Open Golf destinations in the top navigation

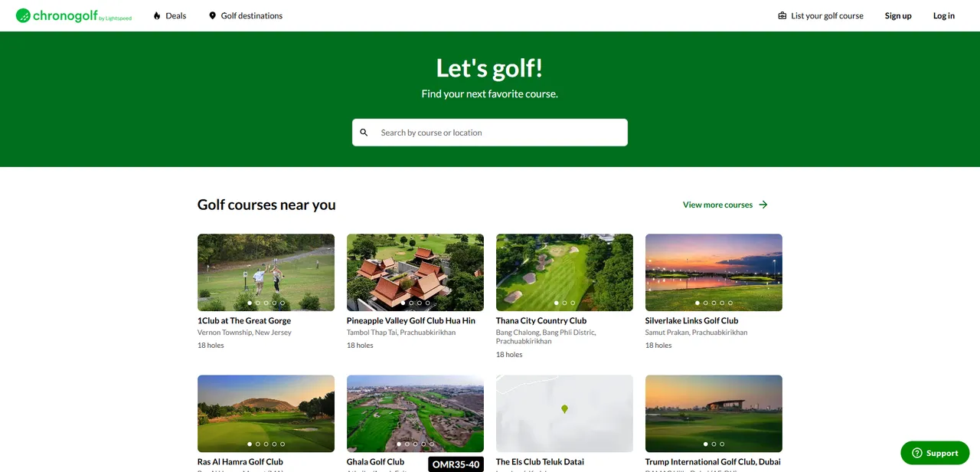(245, 15)
